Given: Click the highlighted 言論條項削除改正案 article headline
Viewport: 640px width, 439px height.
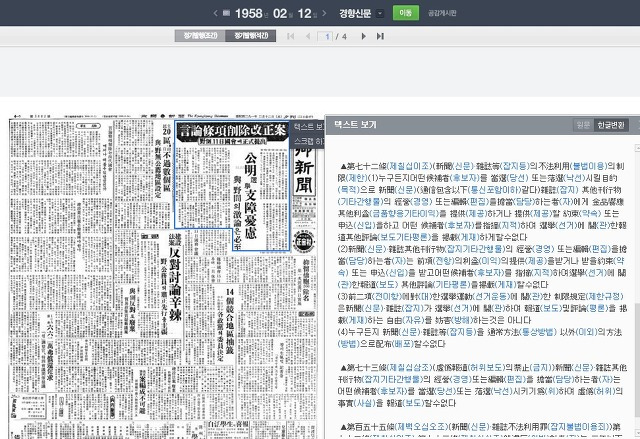Looking at the screenshot, I should 232,131.
